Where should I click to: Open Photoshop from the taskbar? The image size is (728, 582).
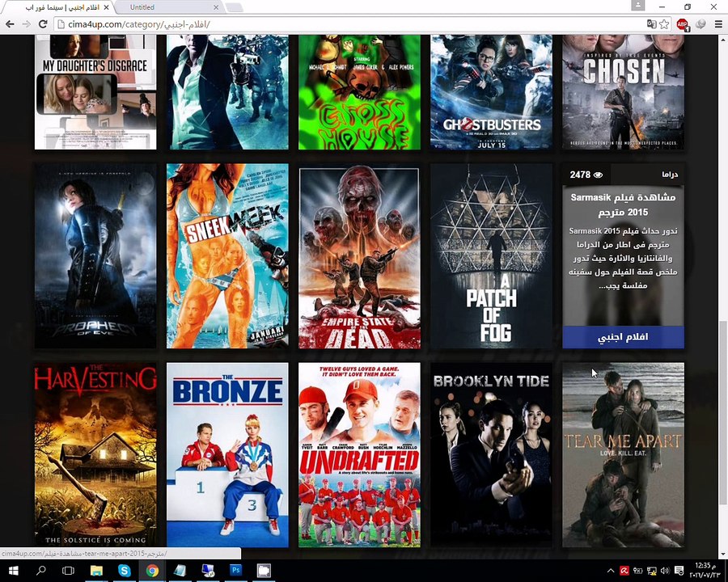235,571
